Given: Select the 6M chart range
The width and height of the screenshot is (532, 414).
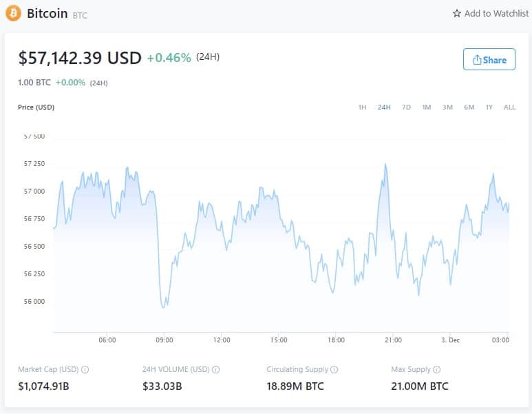Looking at the screenshot, I should [469, 107].
